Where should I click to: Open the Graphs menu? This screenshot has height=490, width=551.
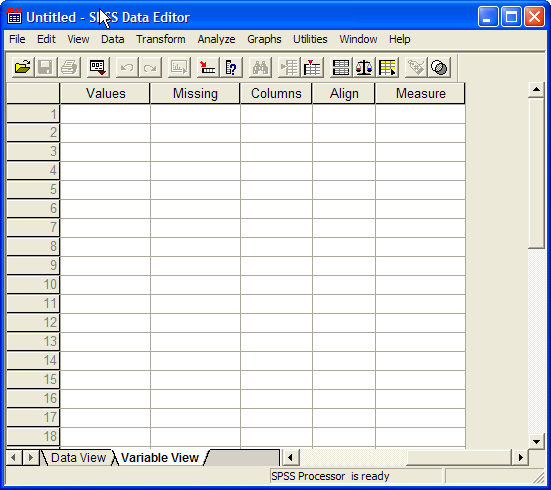click(264, 39)
